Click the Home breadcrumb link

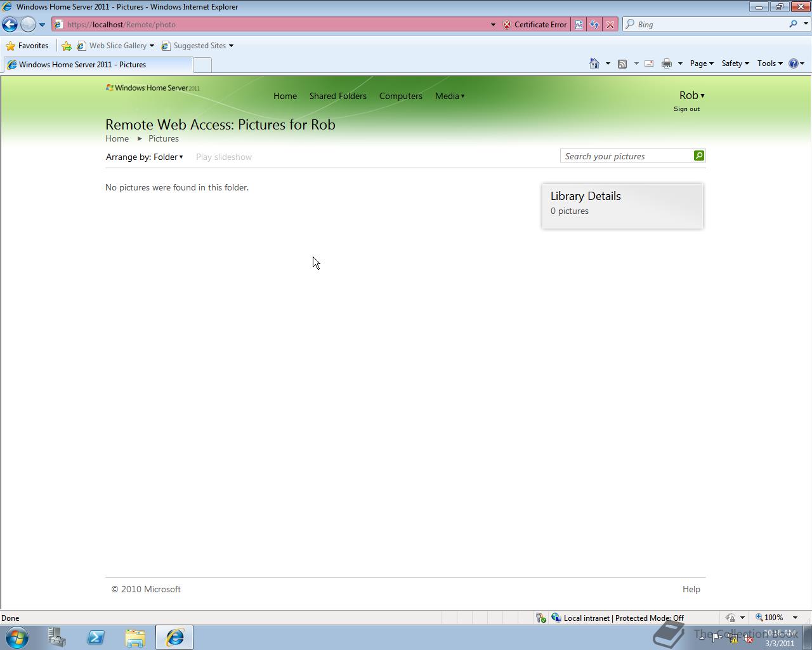tap(117, 138)
